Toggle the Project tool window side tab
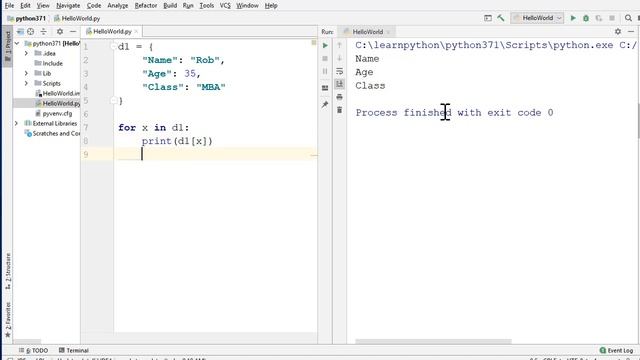Screen dimensions: 640x360 (x=7, y=46)
